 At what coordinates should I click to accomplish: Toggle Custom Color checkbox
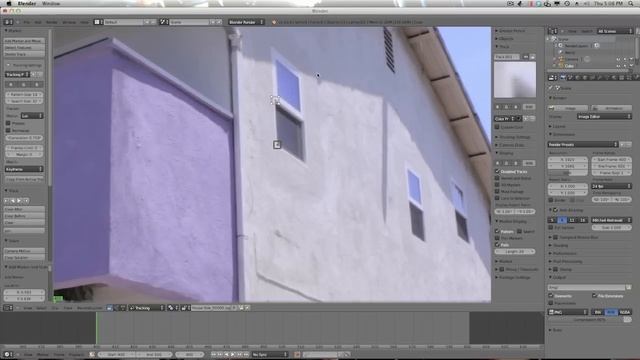497,127
